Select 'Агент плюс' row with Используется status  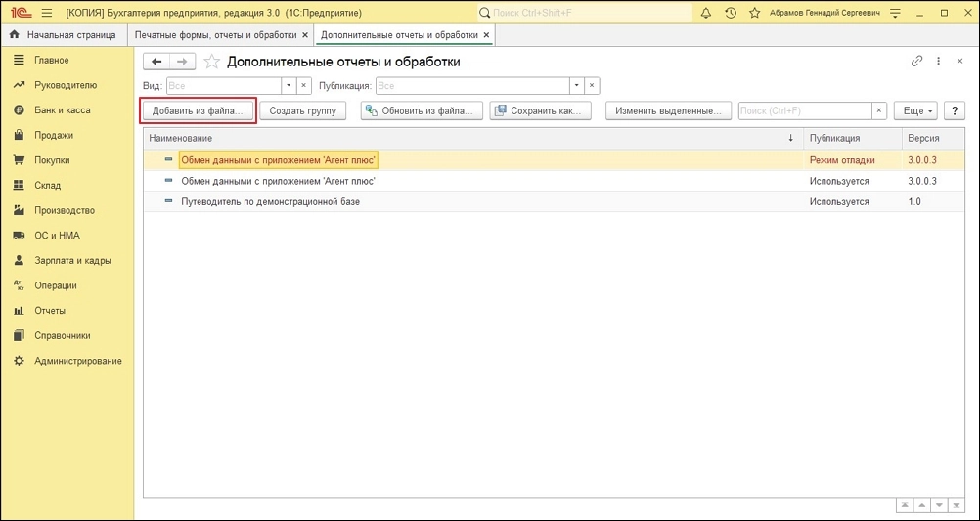pos(554,181)
